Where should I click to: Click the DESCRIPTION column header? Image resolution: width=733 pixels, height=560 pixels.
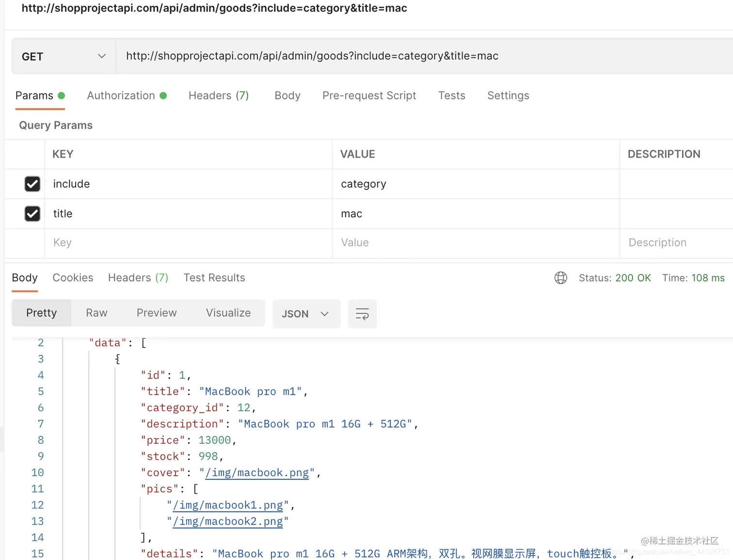[x=664, y=154]
